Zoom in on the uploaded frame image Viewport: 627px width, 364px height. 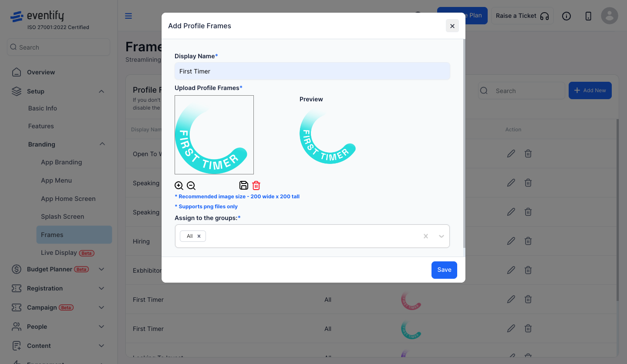(179, 186)
